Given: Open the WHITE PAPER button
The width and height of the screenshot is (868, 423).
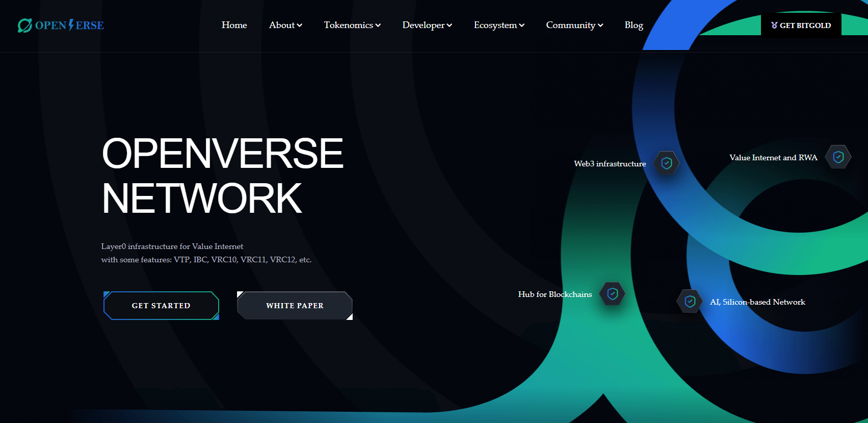Looking at the screenshot, I should point(295,306).
